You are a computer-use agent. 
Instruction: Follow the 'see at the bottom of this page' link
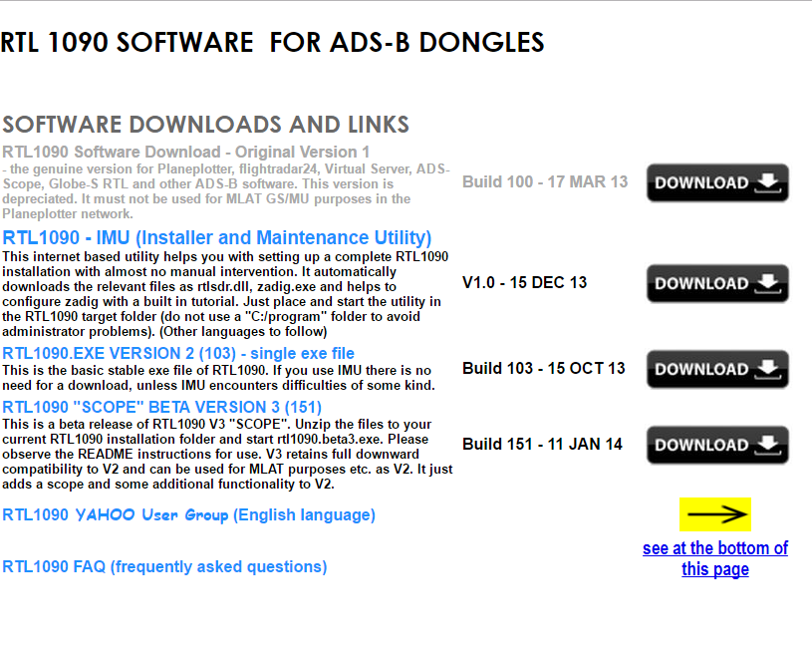[x=715, y=558]
